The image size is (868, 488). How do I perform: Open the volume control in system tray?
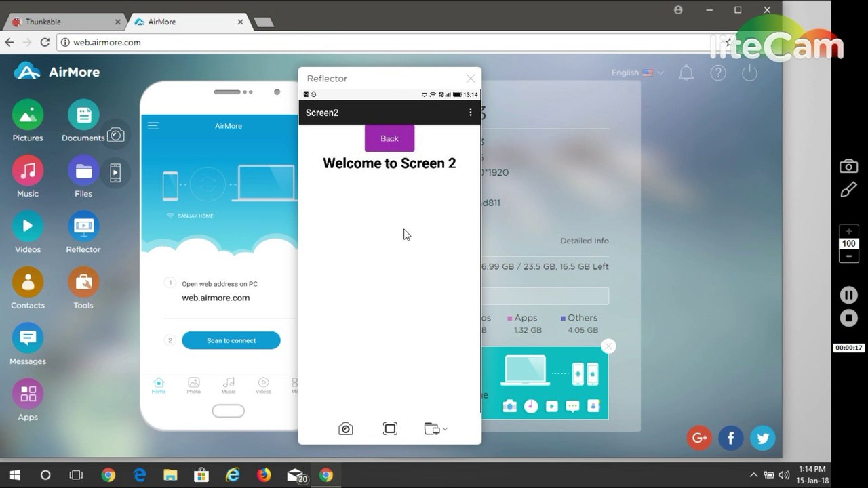[785, 475]
